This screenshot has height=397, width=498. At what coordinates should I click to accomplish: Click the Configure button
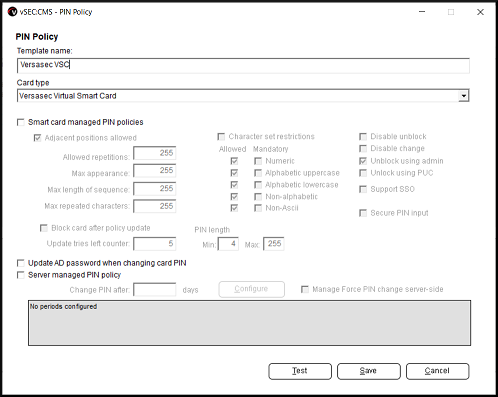tap(252, 289)
